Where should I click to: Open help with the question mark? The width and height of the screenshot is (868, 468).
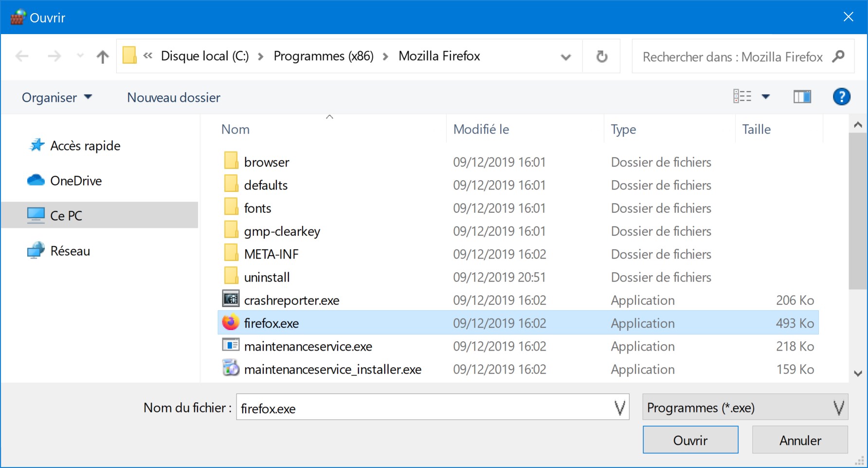pyautogui.click(x=842, y=97)
